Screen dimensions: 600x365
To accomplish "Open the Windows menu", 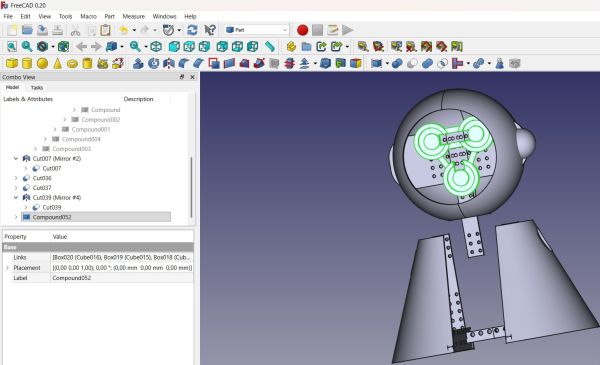I will pos(165,16).
